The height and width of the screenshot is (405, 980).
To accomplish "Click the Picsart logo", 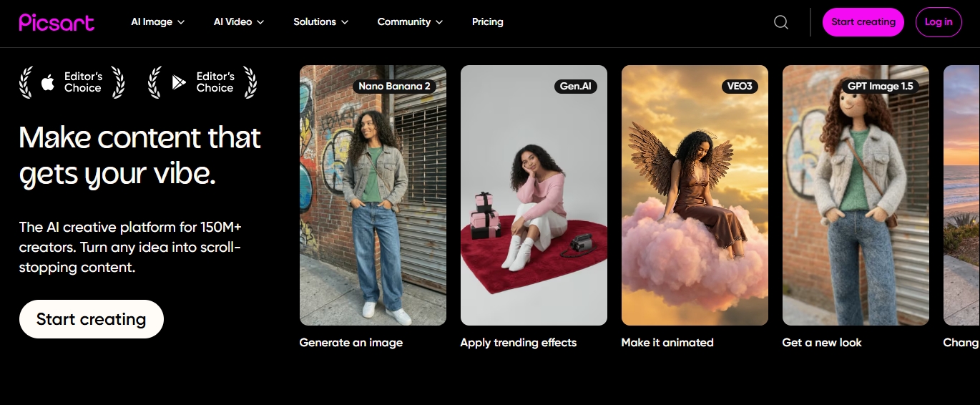I will 57,22.
